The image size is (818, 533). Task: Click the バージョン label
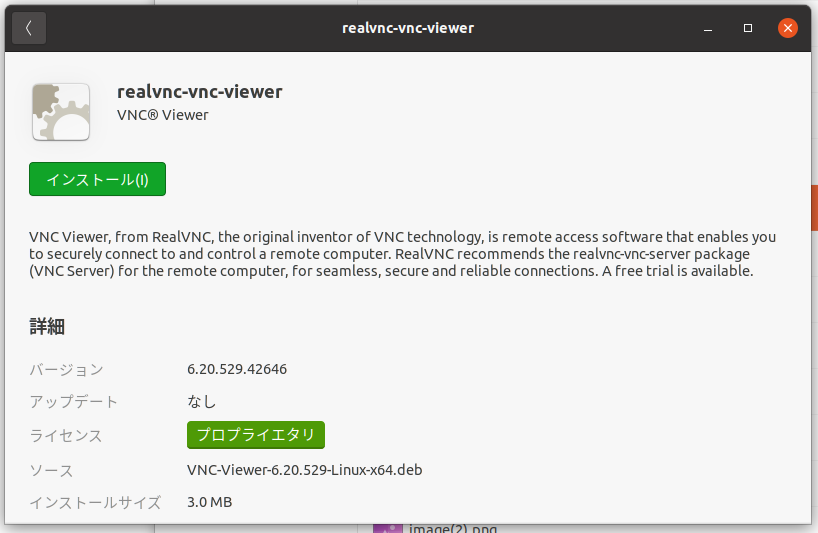(x=66, y=370)
